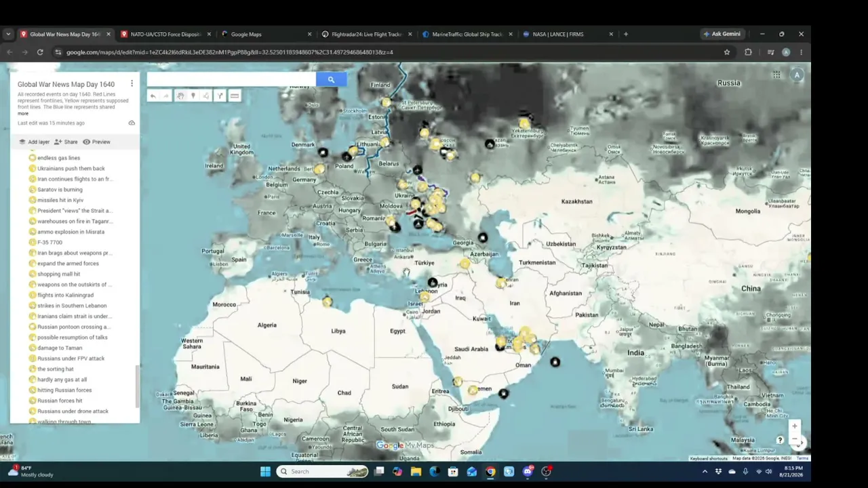
Task: Open Discord from the taskbar
Action: coord(528,472)
